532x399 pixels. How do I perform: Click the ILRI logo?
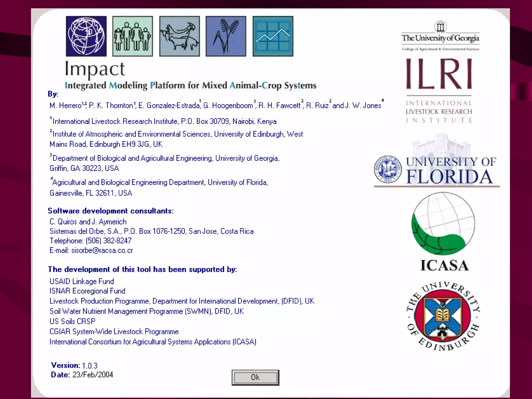[439, 90]
